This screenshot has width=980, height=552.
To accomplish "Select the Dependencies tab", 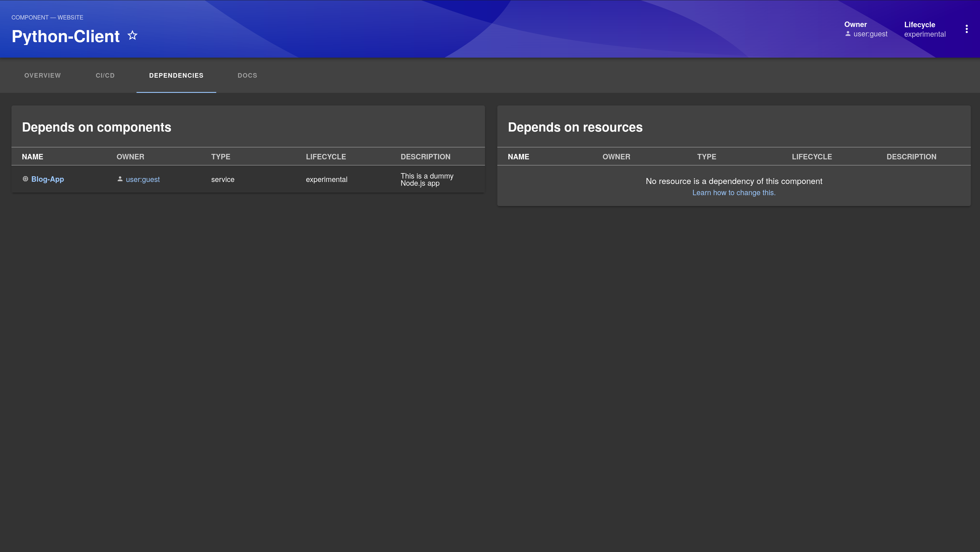I will click(x=176, y=75).
